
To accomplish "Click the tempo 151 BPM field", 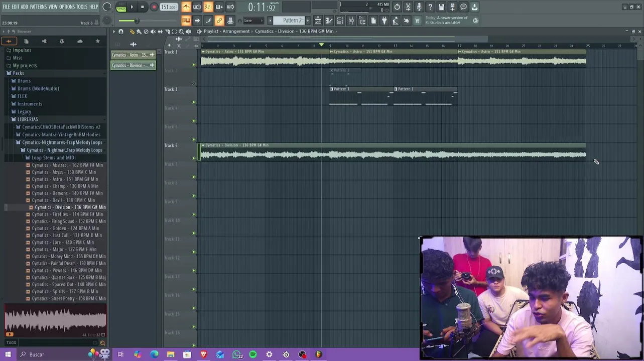I will click(169, 7).
